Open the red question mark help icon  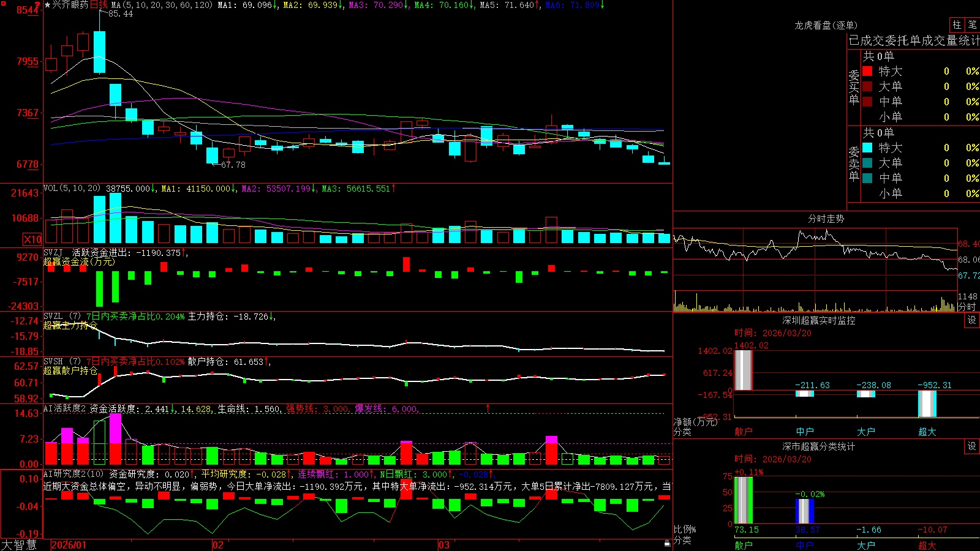tap(38, 5)
